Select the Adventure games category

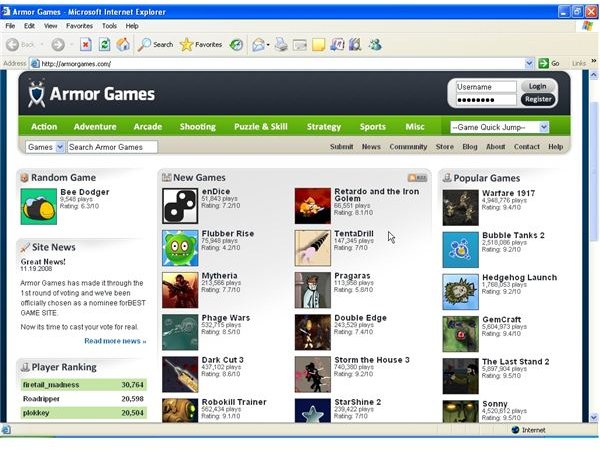pyautogui.click(x=95, y=127)
